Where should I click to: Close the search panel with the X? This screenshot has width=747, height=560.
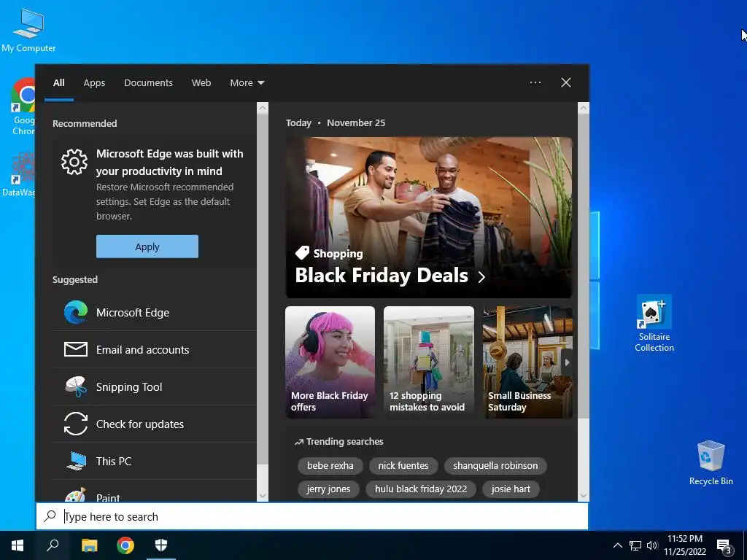coord(566,82)
